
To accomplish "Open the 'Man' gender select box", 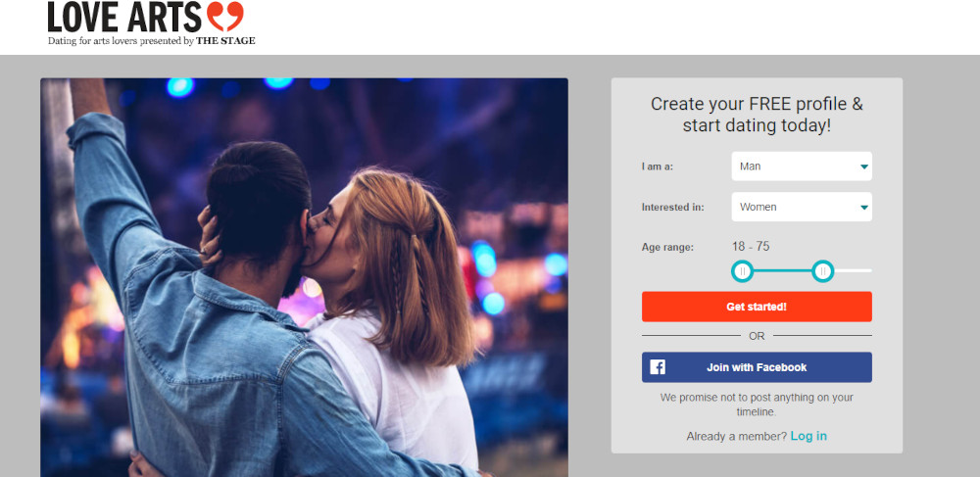I will click(802, 167).
